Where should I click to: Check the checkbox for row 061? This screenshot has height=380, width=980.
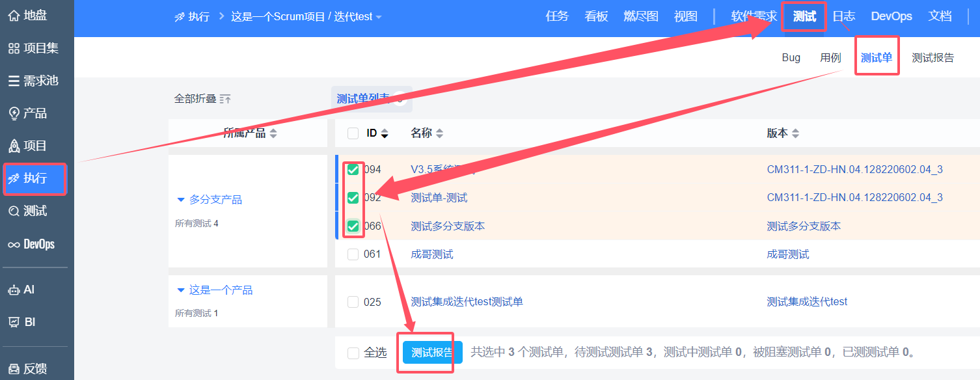[x=353, y=254]
